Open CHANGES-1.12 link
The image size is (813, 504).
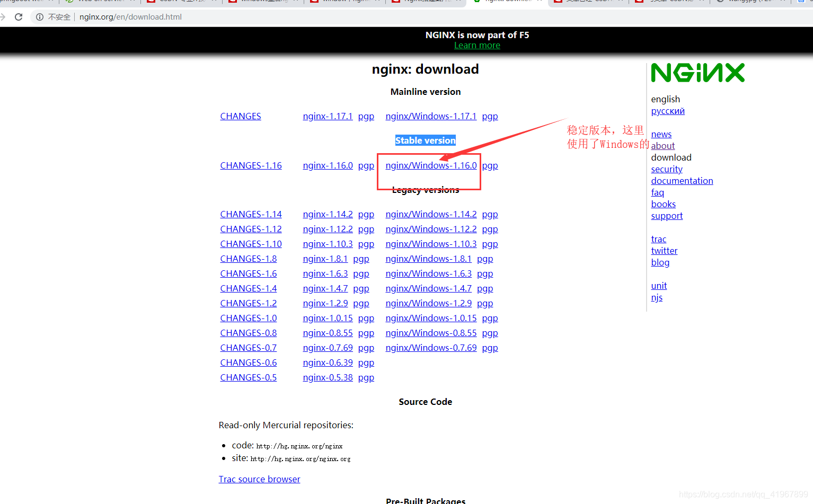coord(251,229)
